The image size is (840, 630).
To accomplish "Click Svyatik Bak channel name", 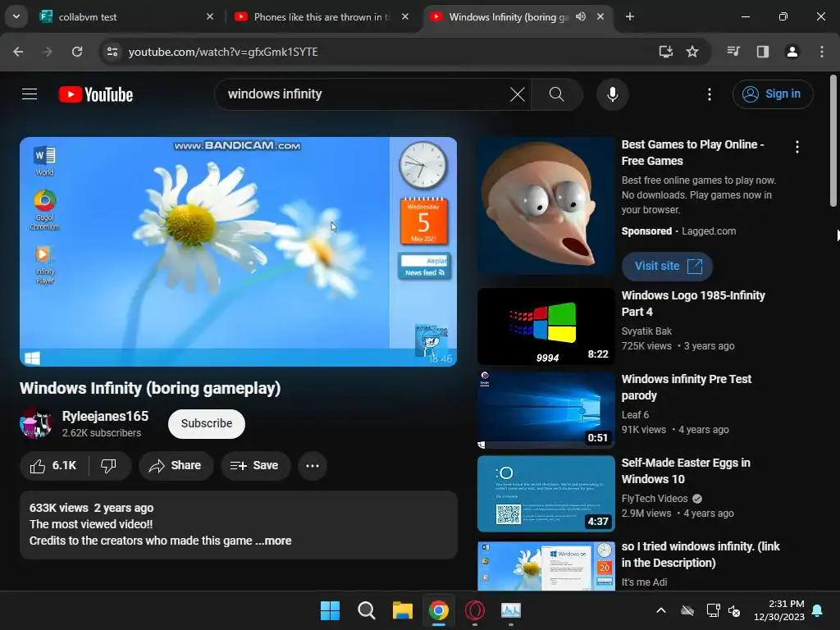I will click(x=646, y=331).
